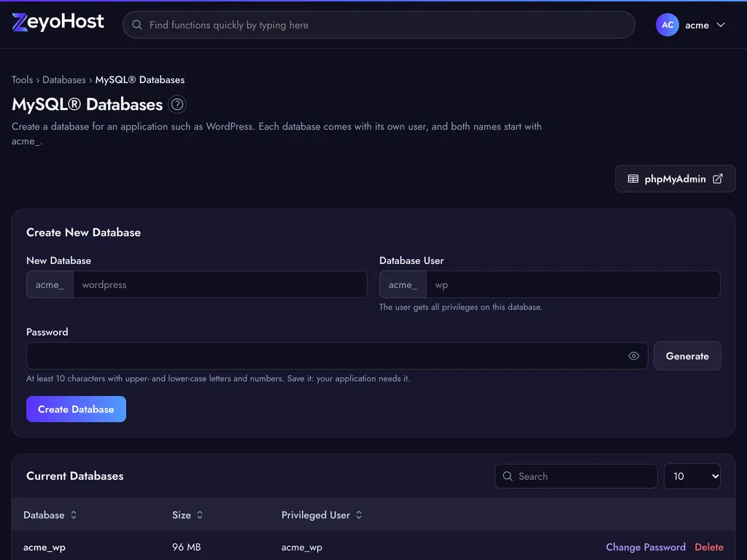Toggle password visibility eye icon
This screenshot has width=747, height=560.
tap(633, 356)
